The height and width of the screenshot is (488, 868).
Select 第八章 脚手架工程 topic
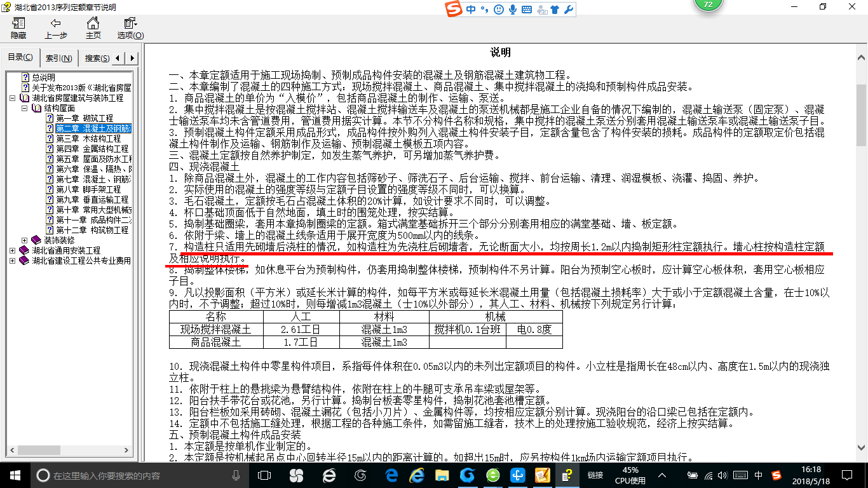click(x=88, y=189)
